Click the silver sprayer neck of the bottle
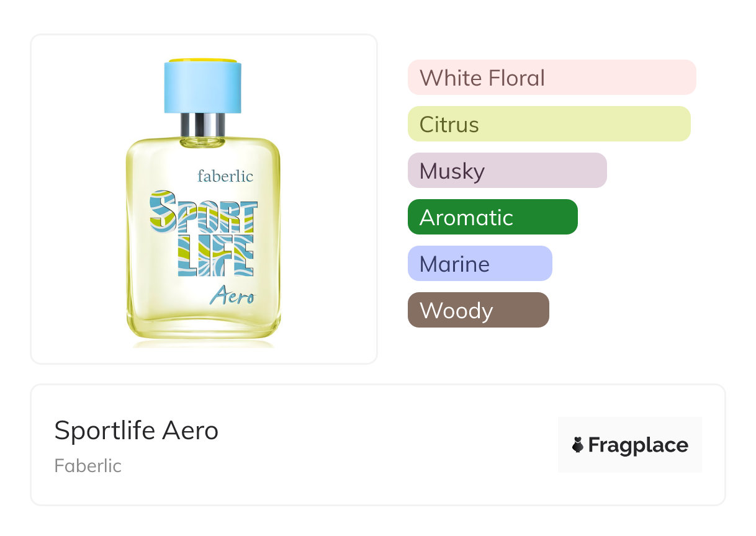 [203, 125]
